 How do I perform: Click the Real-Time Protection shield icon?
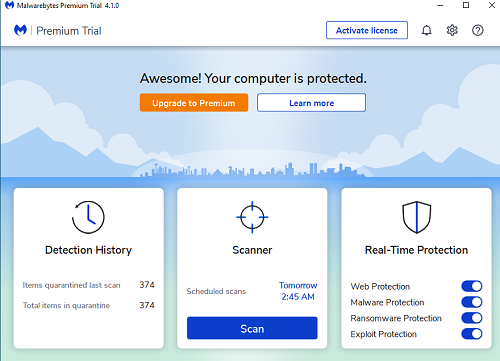coord(416,217)
